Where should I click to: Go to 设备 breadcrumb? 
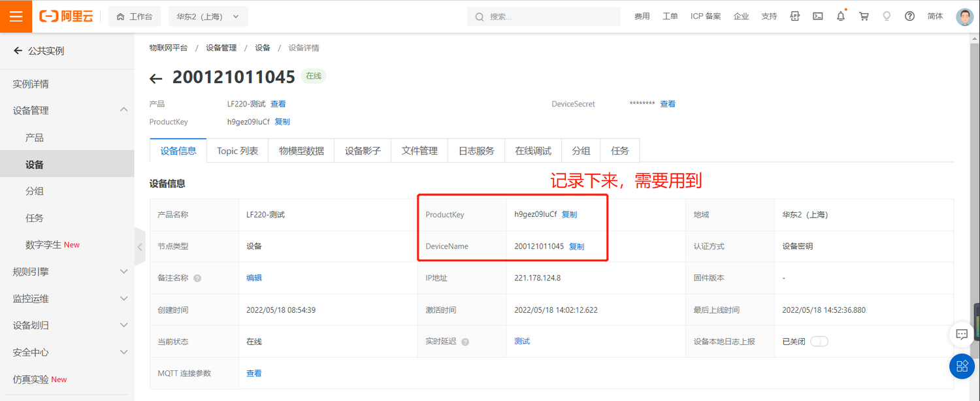coord(263,48)
